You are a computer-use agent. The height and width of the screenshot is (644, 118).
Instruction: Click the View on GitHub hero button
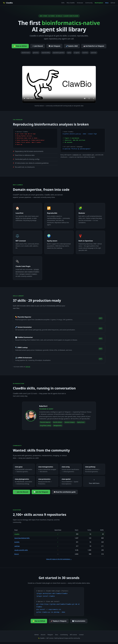[20, 46]
